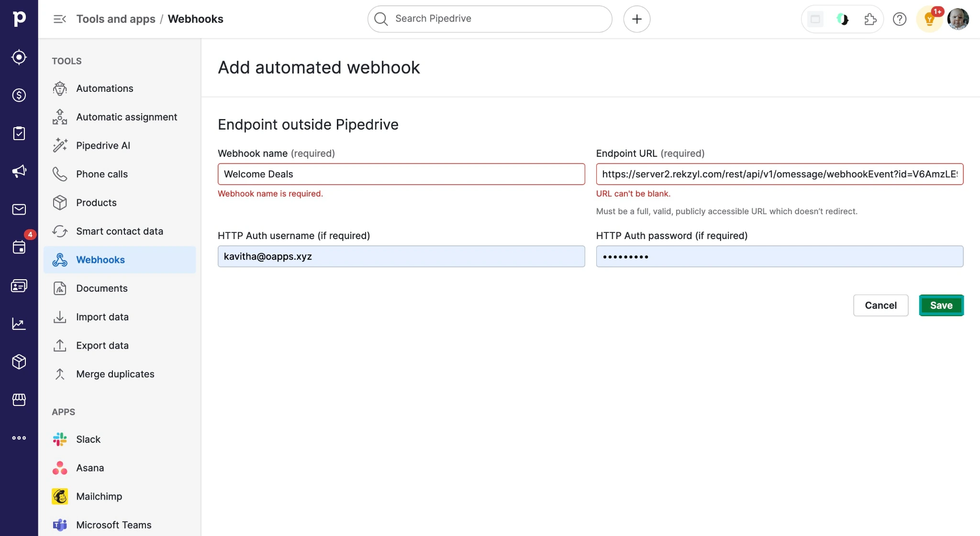Open Mail envelope icon in left rail
The height and width of the screenshot is (536, 980).
(19, 209)
